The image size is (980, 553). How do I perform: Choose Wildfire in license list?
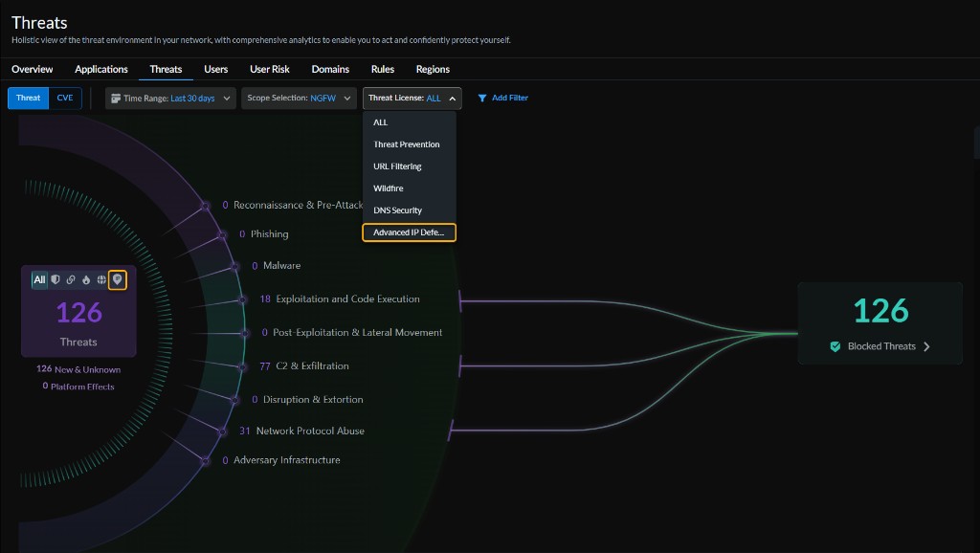(410, 188)
